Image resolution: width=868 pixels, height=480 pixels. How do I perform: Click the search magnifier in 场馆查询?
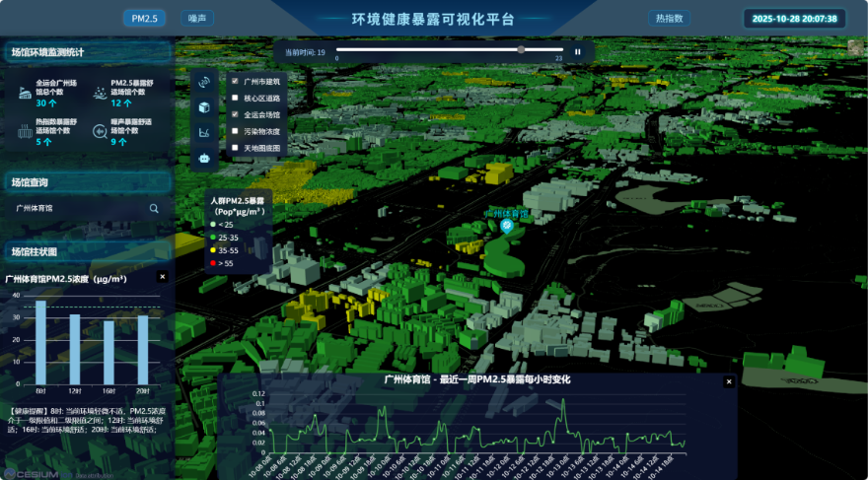pyautogui.click(x=154, y=209)
